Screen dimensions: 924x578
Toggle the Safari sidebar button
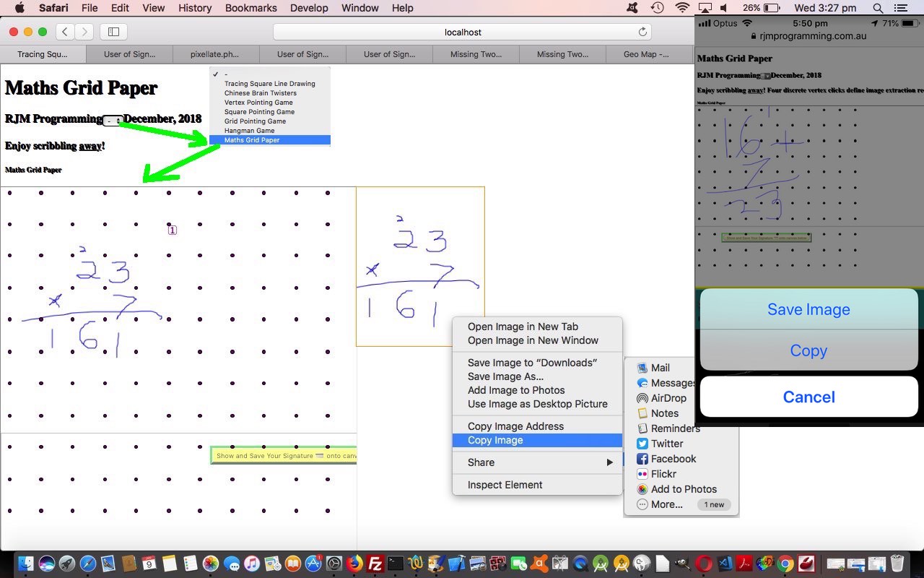coord(113,32)
